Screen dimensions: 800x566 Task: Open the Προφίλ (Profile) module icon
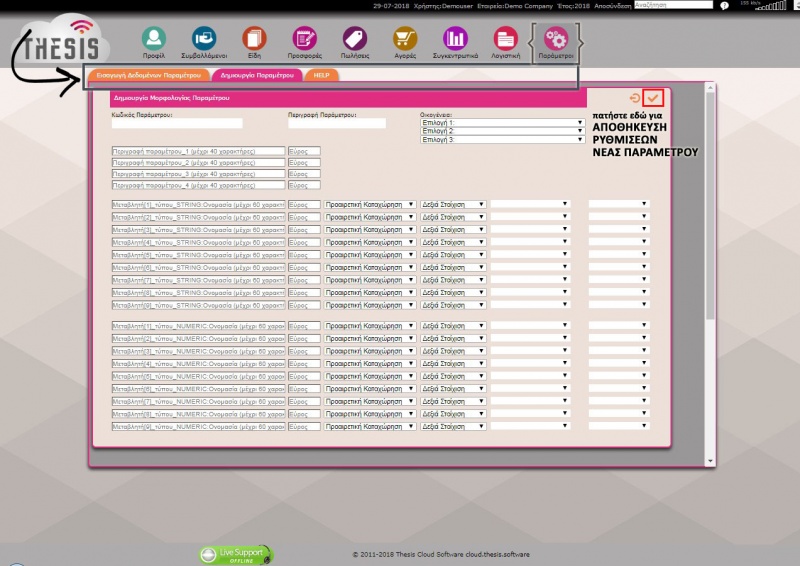153,39
